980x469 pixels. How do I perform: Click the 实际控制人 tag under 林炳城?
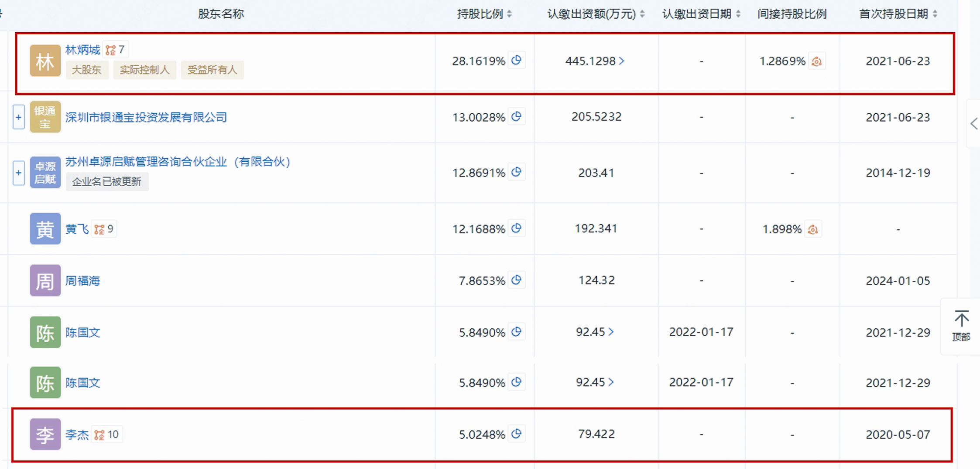click(144, 70)
